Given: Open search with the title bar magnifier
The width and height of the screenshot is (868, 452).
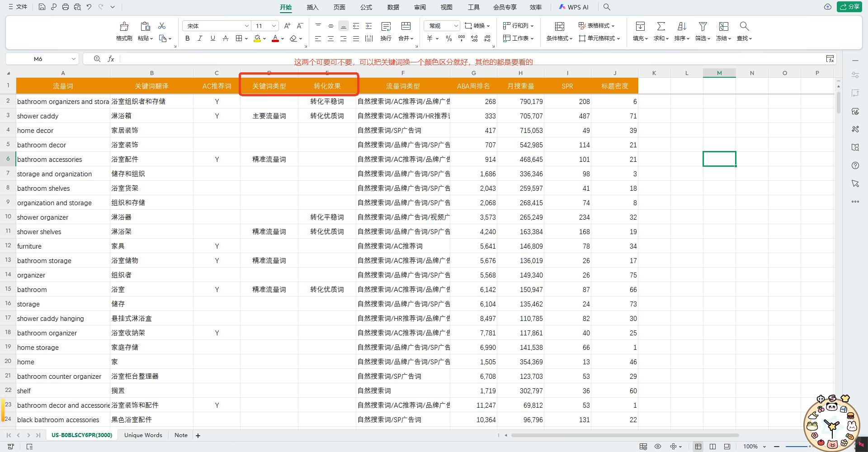Looking at the screenshot, I should 607,7.
